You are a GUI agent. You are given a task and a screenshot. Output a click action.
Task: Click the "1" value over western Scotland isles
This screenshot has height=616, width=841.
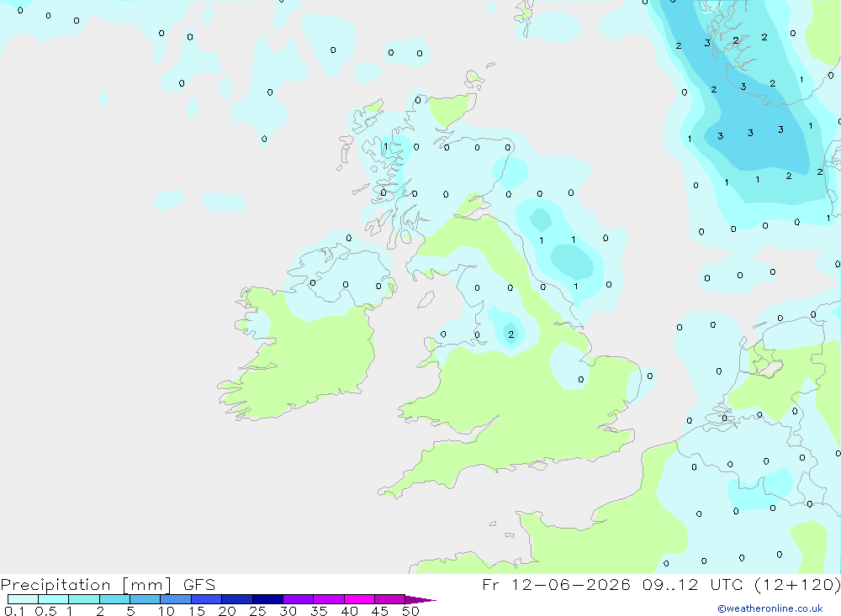pyautogui.click(x=386, y=146)
